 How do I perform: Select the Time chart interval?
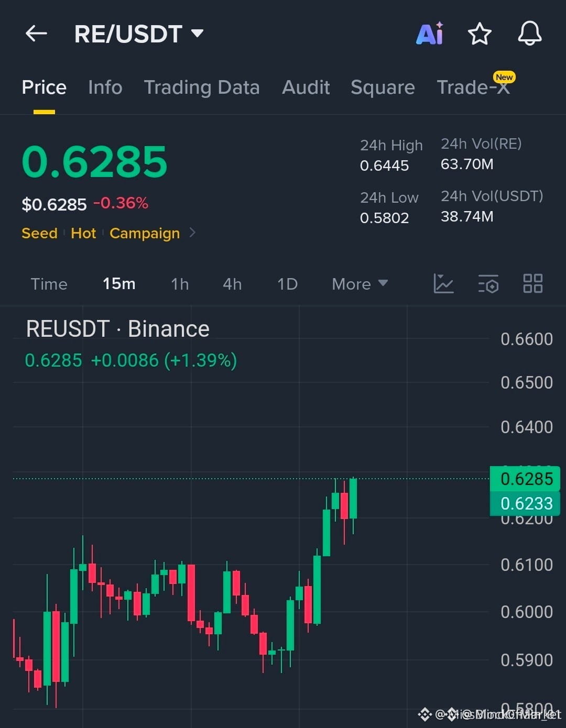click(x=49, y=284)
